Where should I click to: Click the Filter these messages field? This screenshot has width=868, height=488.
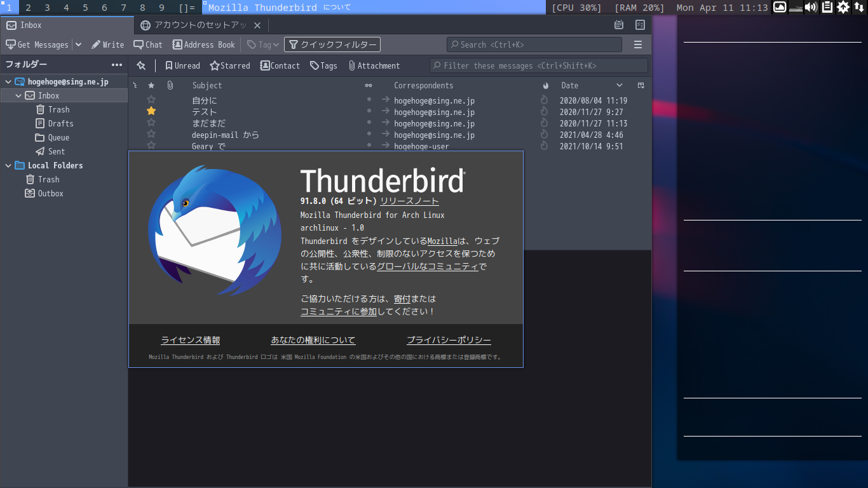[539, 65]
